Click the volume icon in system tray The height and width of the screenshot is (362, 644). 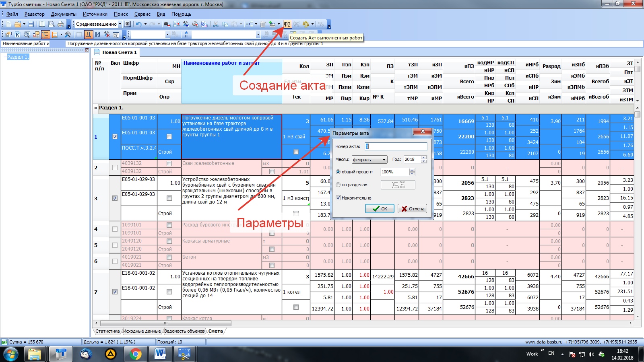(591, 354)
